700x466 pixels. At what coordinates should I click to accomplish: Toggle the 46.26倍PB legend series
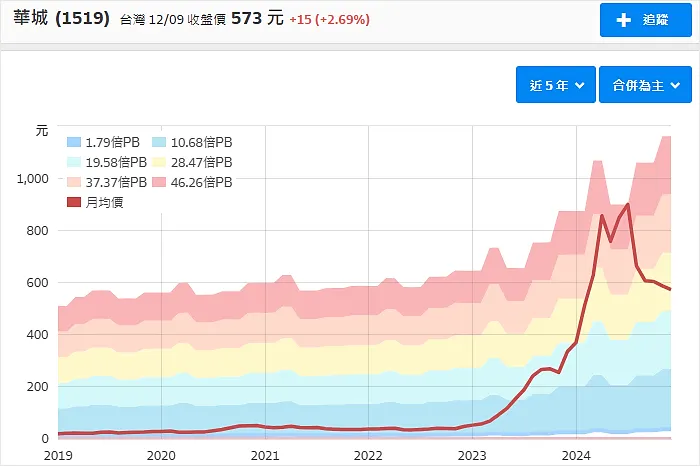[x=192, y=183]
